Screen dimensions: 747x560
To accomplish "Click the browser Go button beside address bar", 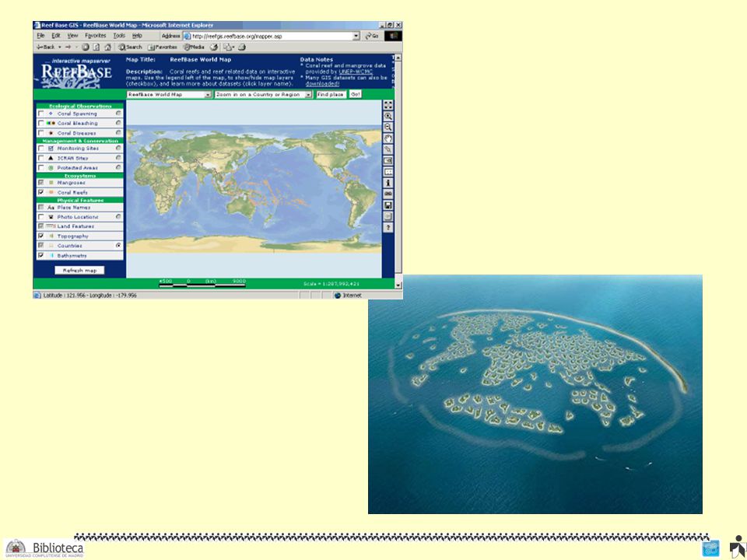I will pos(372,37).
